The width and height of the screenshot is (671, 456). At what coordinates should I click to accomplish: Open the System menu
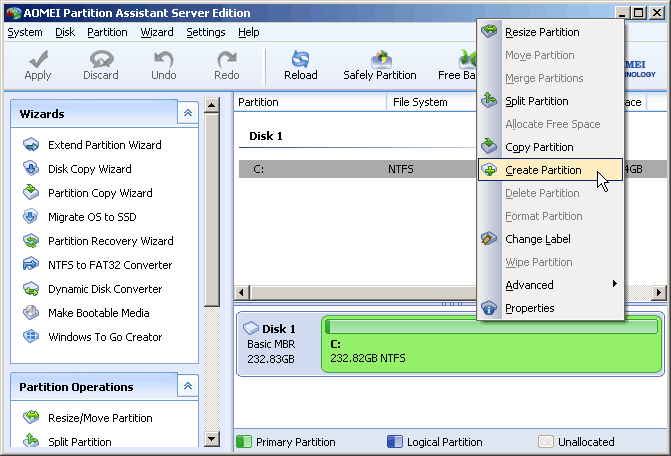tap(25, 33)
